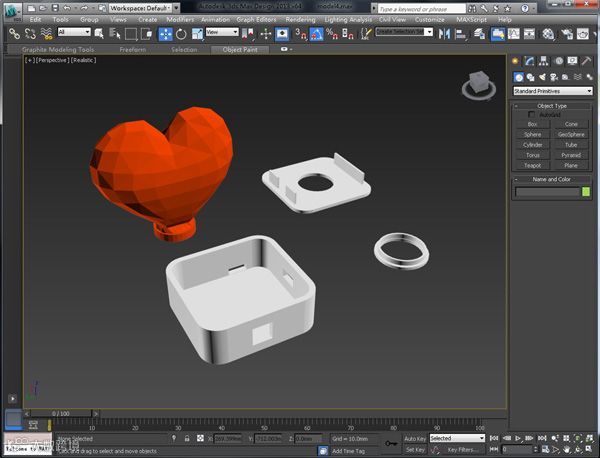Viewport: 600px width, 458px height.
Task: Open the Standard Primitives dropdown
Action: (552, 91)
